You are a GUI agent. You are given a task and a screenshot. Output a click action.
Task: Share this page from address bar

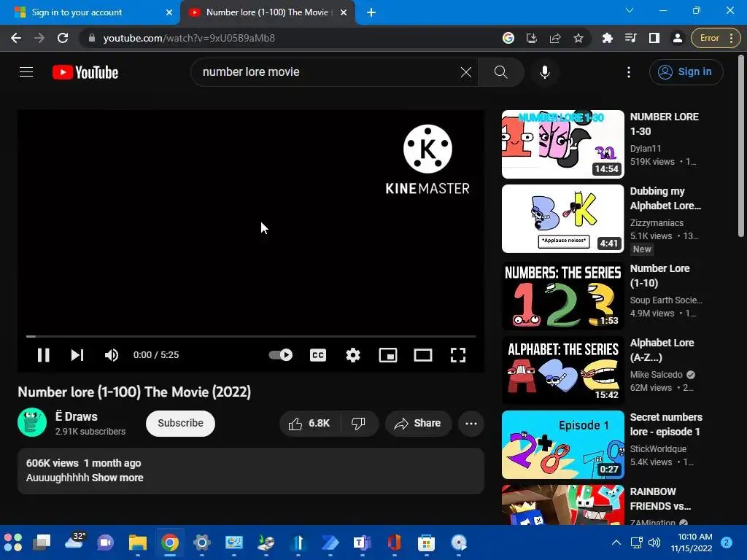click(x=555, y=38)
